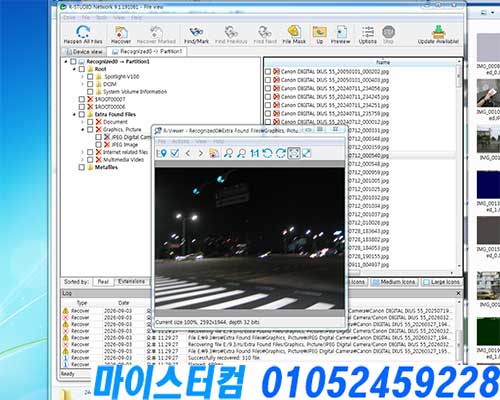Set 1:1 actual size in R-Viewer
The width and height of the screenshot is (500, 400).
(x=255, y=153)
